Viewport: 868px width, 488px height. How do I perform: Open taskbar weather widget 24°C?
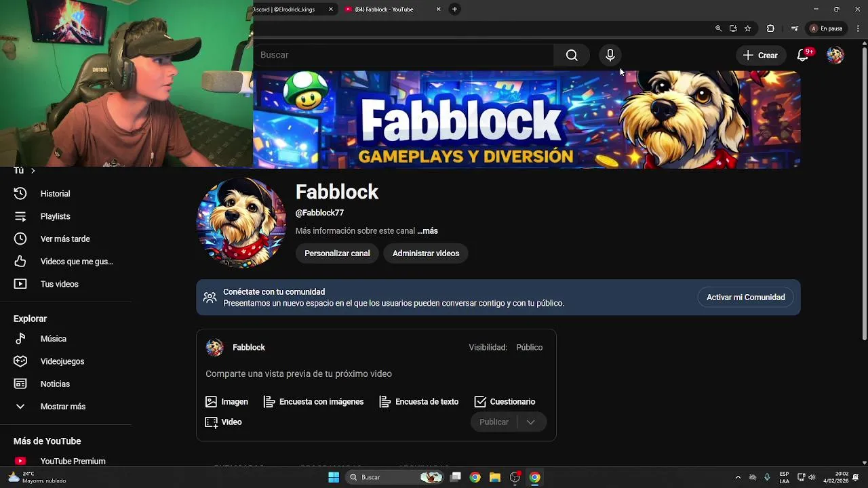(x=37, y=477)
